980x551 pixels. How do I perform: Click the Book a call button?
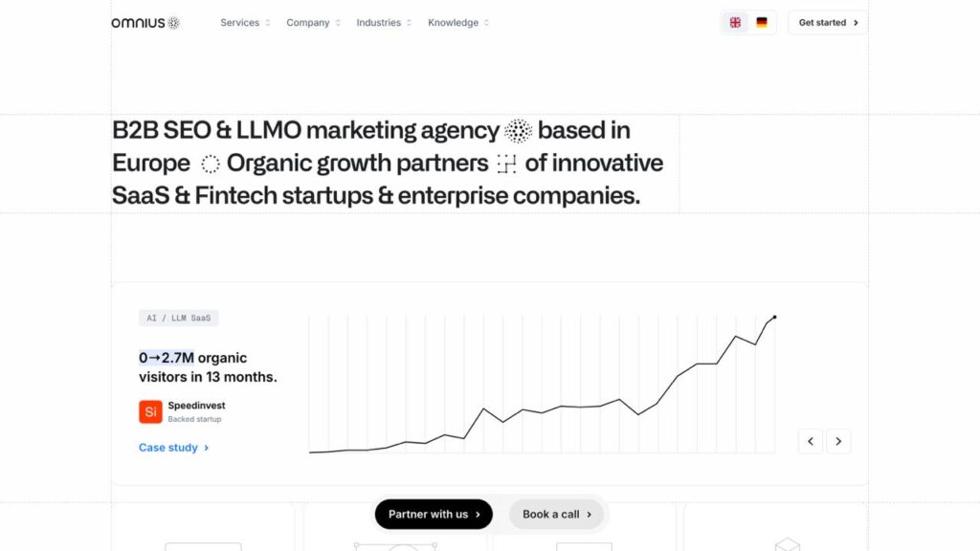click(x=555, y=514)
